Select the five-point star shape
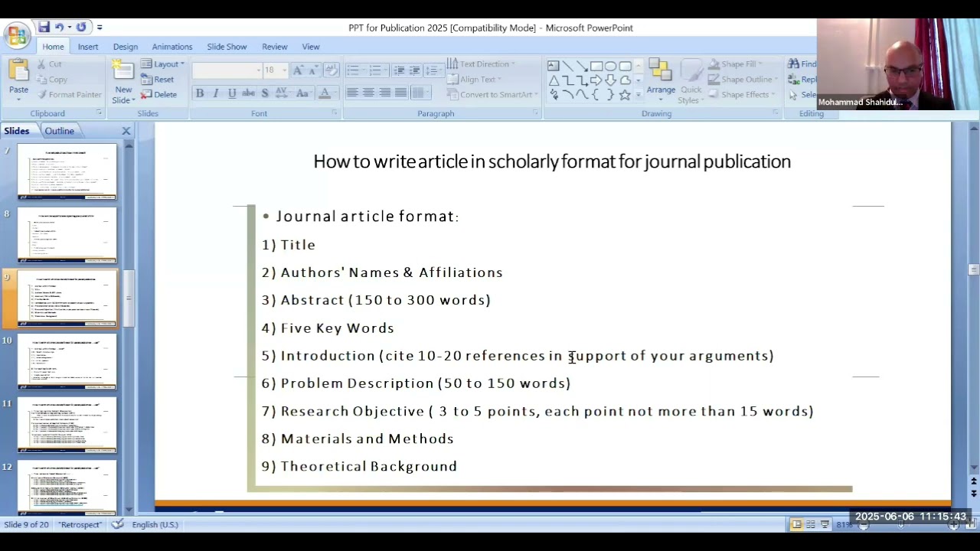The width and height of the screenshot is (980, 551). click(626, 95)
